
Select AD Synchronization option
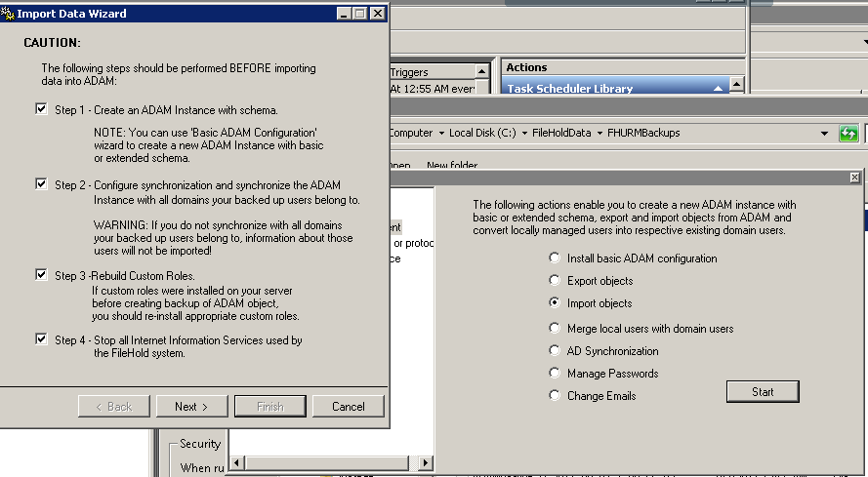coord(555,350)
